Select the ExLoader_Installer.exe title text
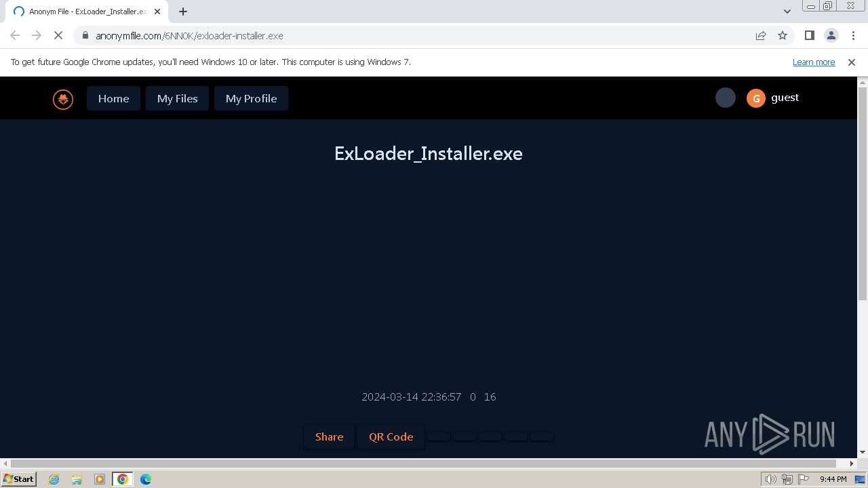 (x=429, y=153)
